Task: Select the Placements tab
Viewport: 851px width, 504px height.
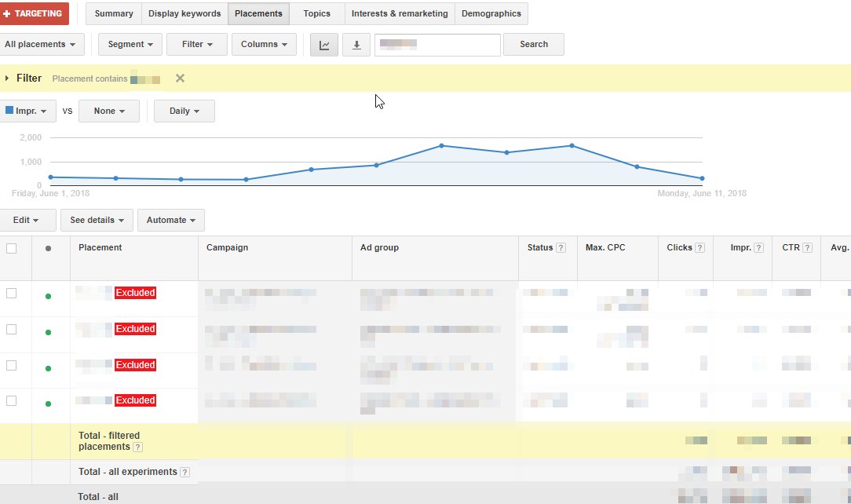Action: pos(258,13)
